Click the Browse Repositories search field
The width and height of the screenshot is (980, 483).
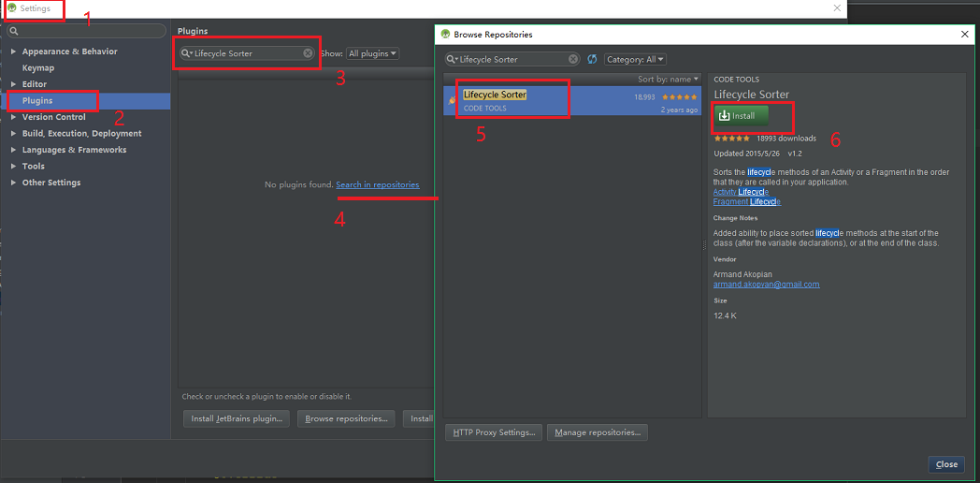pyautogui.click(x=512, y=59)
